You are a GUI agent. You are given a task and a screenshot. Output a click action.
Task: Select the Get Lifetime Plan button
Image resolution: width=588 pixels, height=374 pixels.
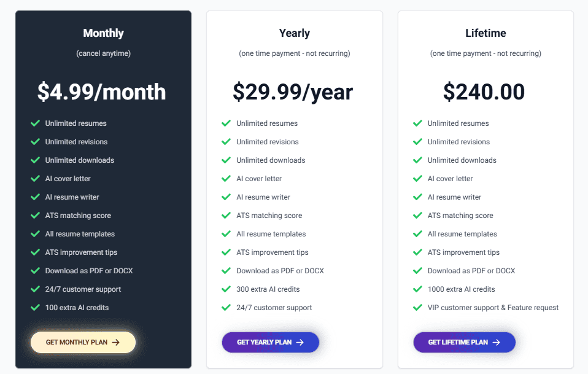click(x=464, y=342)
